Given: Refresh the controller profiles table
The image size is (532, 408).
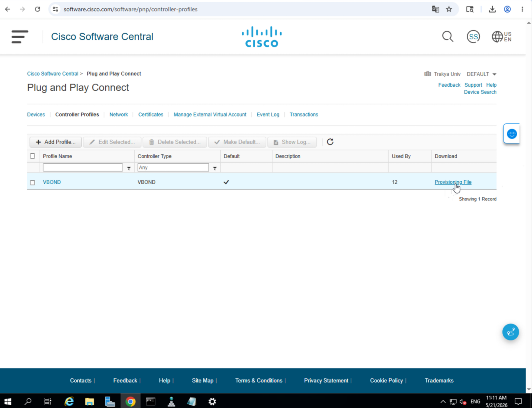Looking at the screenshot, I should 330,142.
